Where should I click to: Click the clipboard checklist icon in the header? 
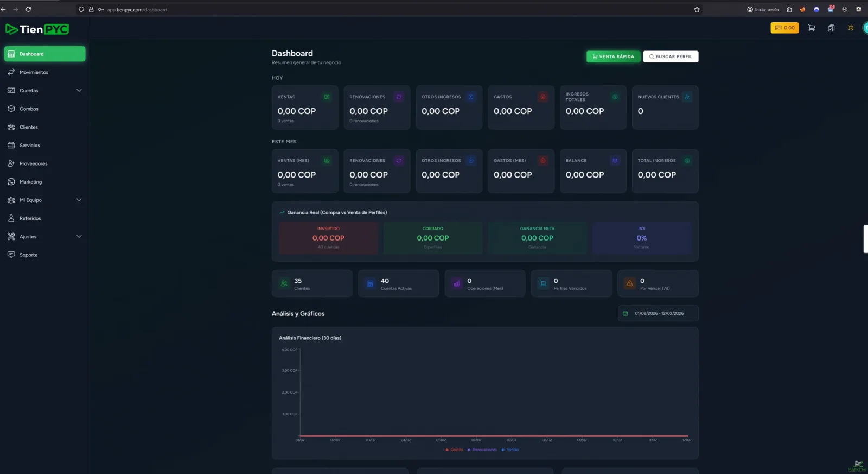[x=831, y=28]
